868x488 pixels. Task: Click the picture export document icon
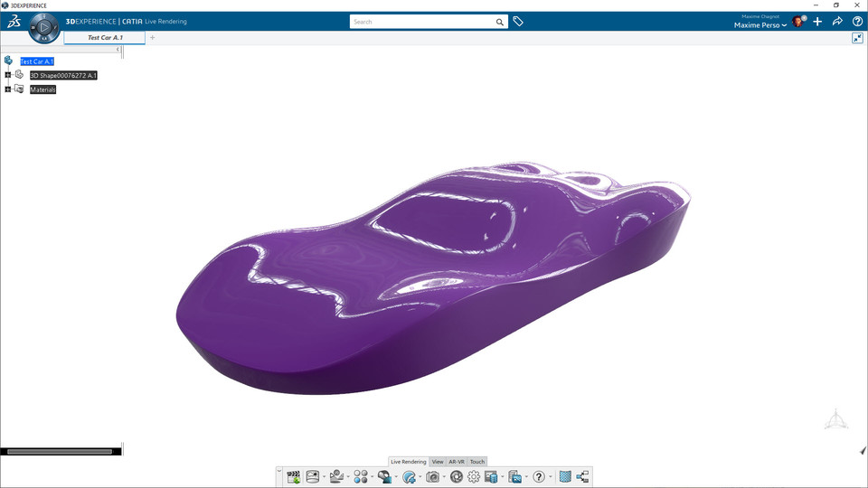tap(514, 476)
